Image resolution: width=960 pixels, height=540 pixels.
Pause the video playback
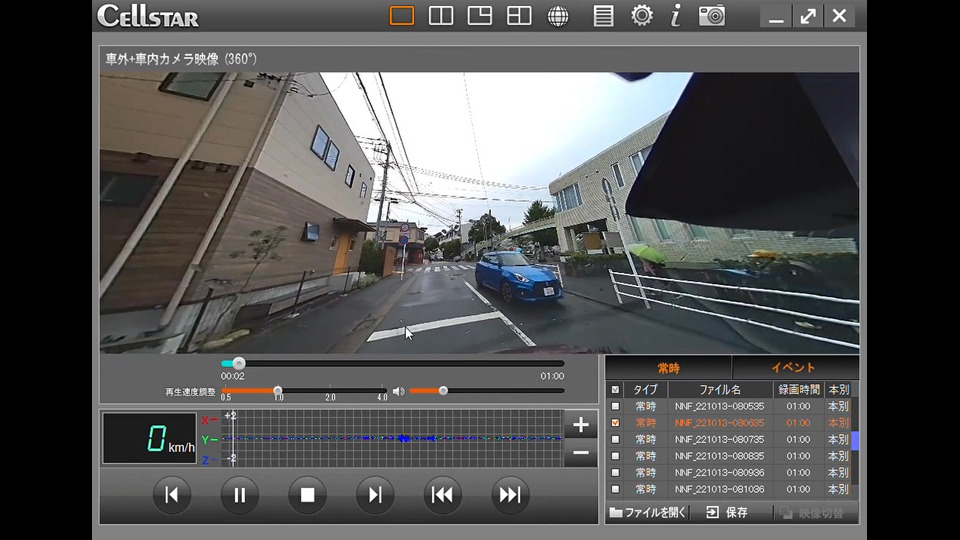tap(240, 494)
